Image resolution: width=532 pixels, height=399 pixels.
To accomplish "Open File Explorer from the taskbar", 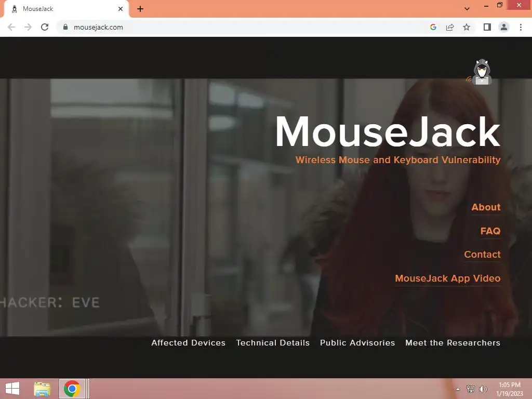I will coord(42,389).
